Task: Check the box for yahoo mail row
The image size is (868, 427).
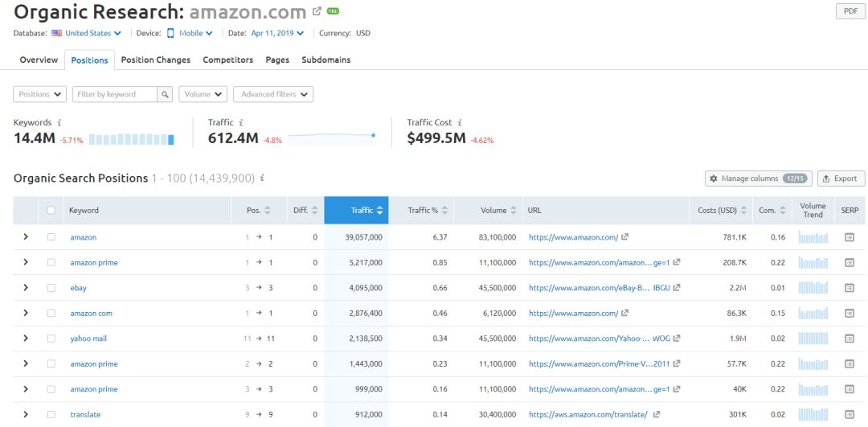Action: pyautogui.click(x=51, y=339)
